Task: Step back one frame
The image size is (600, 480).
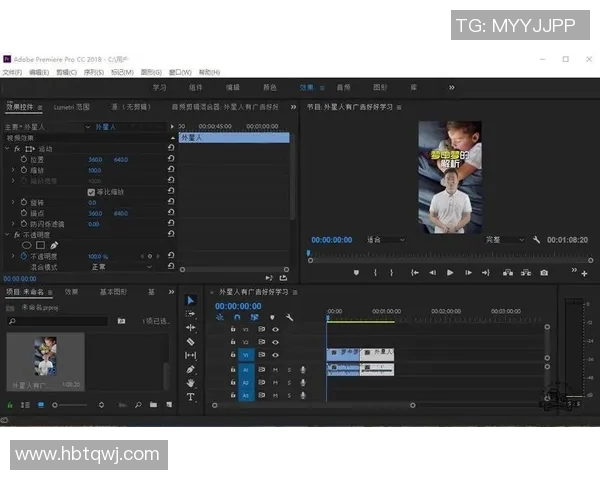Action: (432, 273)
